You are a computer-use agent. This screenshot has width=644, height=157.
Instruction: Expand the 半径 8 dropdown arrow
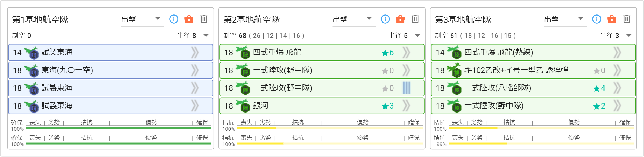pyautogui.click(x=206, y=36)
